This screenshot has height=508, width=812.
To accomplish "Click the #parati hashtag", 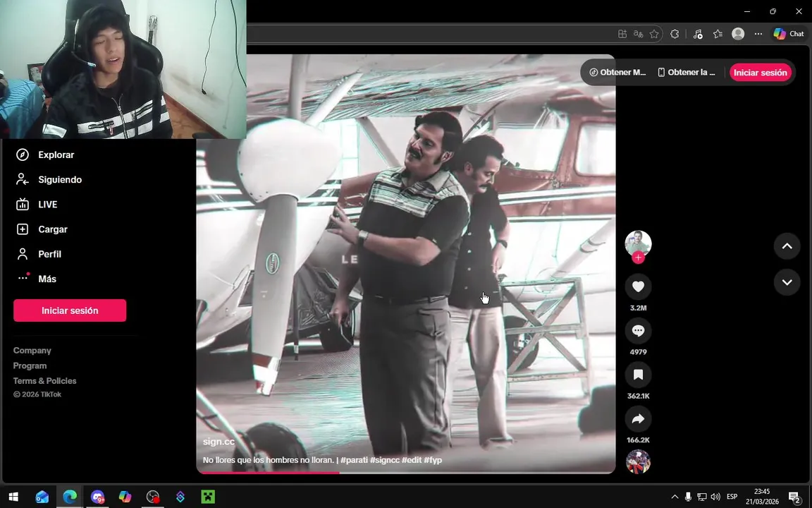I will (x=354, y=460).
